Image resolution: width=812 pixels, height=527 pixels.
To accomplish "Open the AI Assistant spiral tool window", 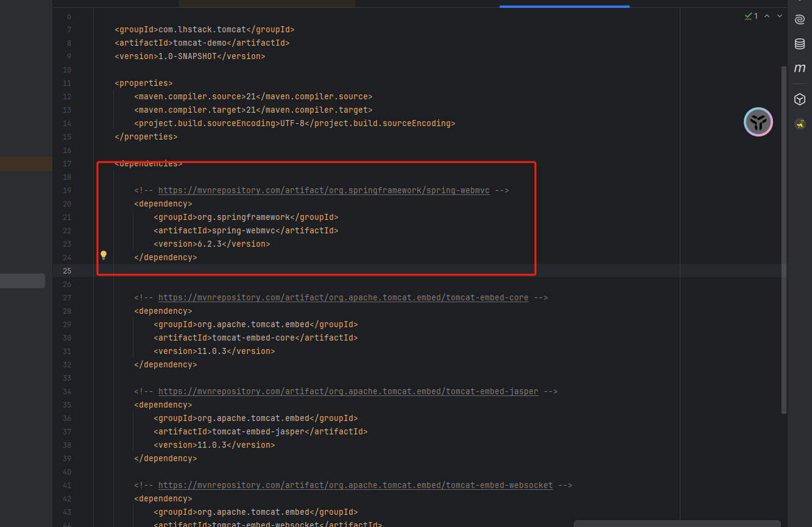I will click(x=800, y=19).
